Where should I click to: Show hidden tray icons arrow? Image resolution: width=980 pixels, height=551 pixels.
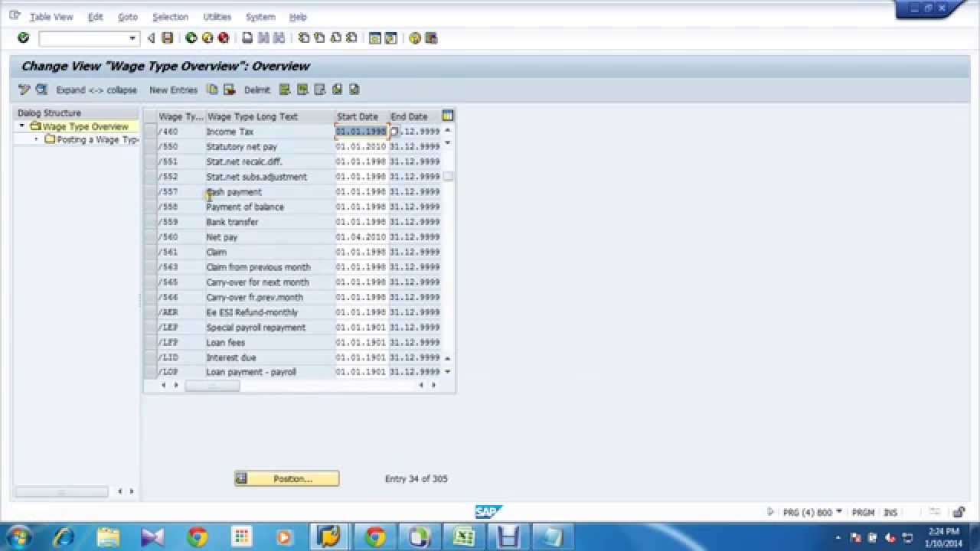pyautogui.click(x=838, y=538)
